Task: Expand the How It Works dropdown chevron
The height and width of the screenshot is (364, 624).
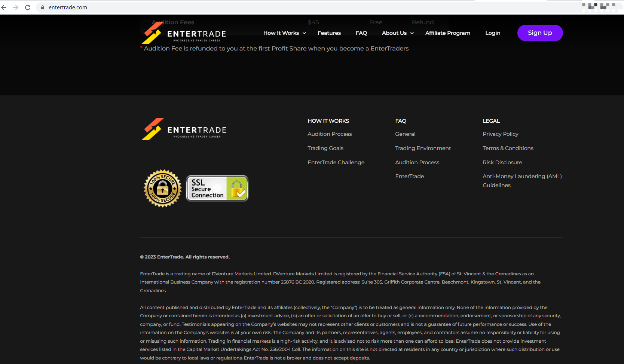Action: 304,33
